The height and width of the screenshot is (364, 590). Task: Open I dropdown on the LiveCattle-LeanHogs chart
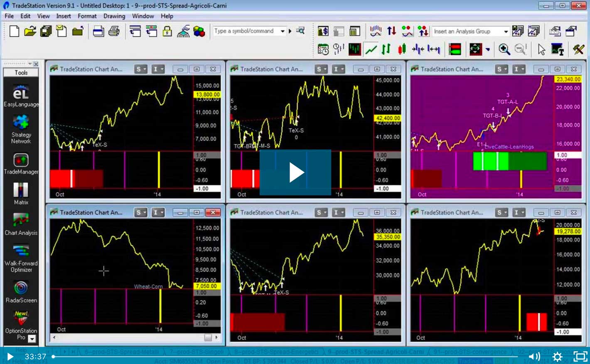(x=518, y=69)
